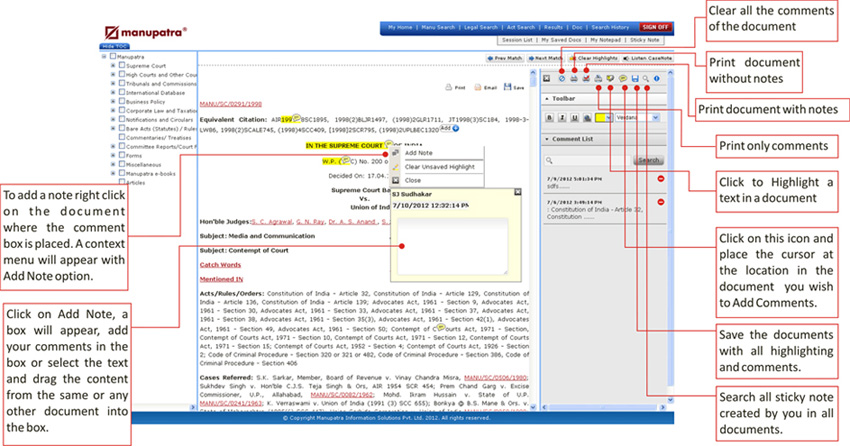
Task: Open comment bubble near 'W.P.' text
Action: pos(345,160)
